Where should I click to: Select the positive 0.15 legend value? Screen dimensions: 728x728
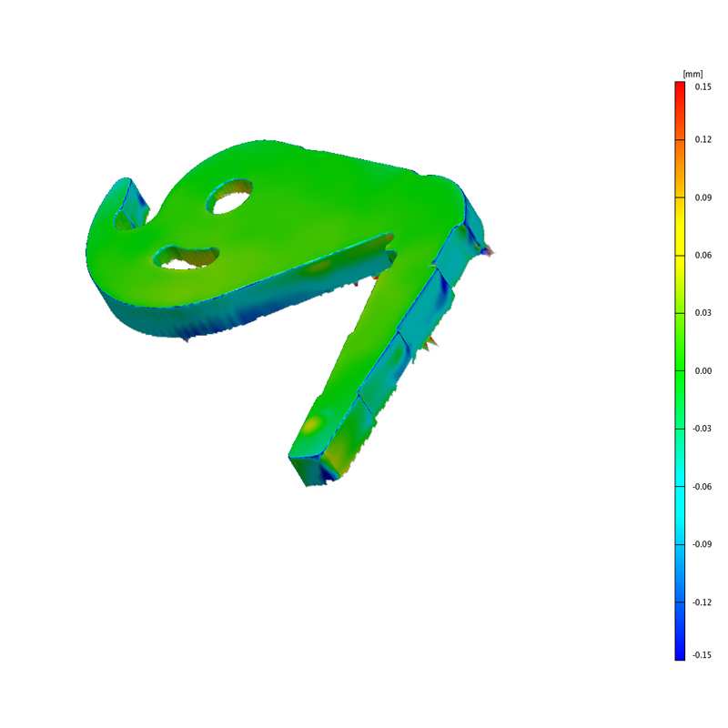point(703,86)
